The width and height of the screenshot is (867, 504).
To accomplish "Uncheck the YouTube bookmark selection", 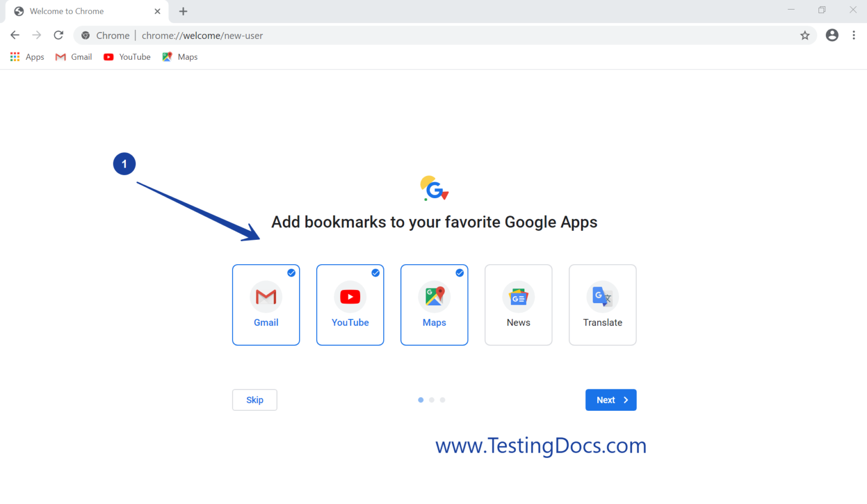I will (375, 273).
